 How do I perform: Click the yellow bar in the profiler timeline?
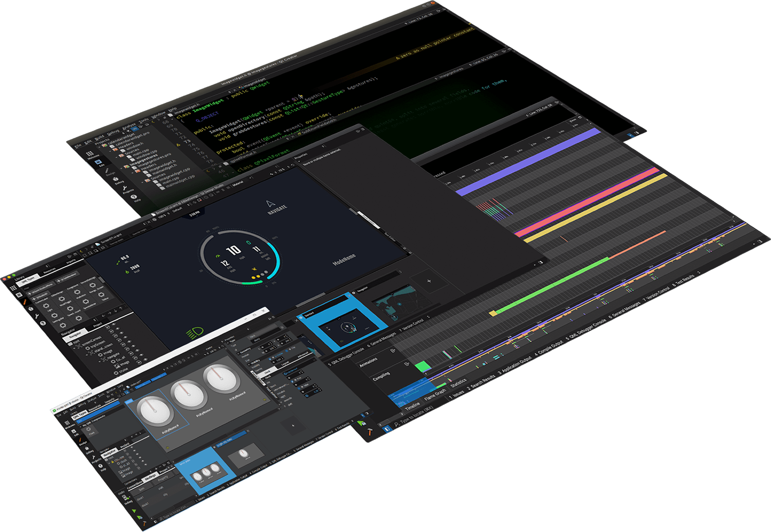click(596, 208)
